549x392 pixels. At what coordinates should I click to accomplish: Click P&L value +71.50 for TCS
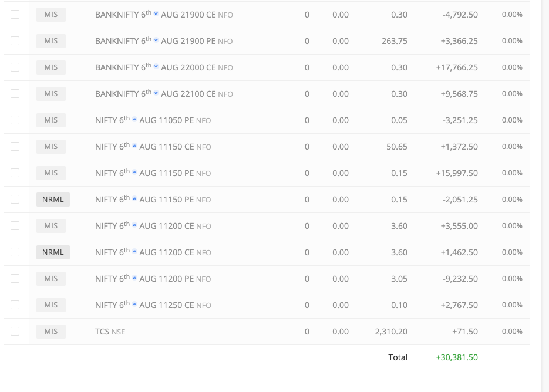pos(465,332)
